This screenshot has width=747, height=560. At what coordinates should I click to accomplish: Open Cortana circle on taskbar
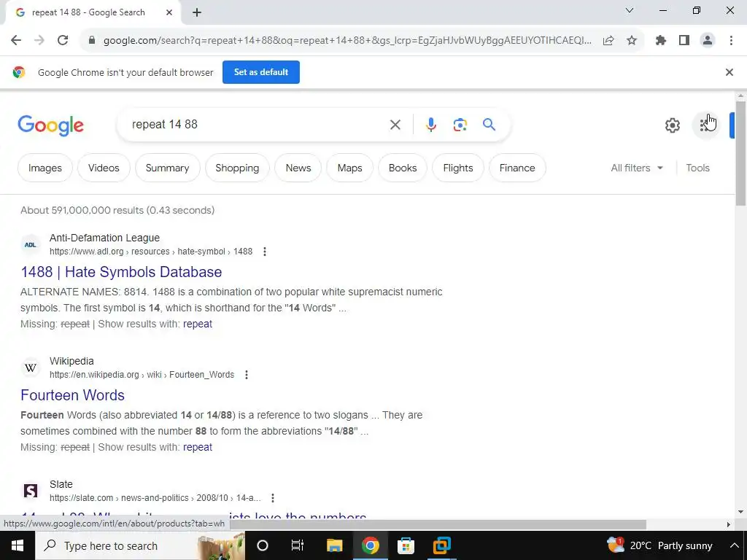tap(263, 545)
